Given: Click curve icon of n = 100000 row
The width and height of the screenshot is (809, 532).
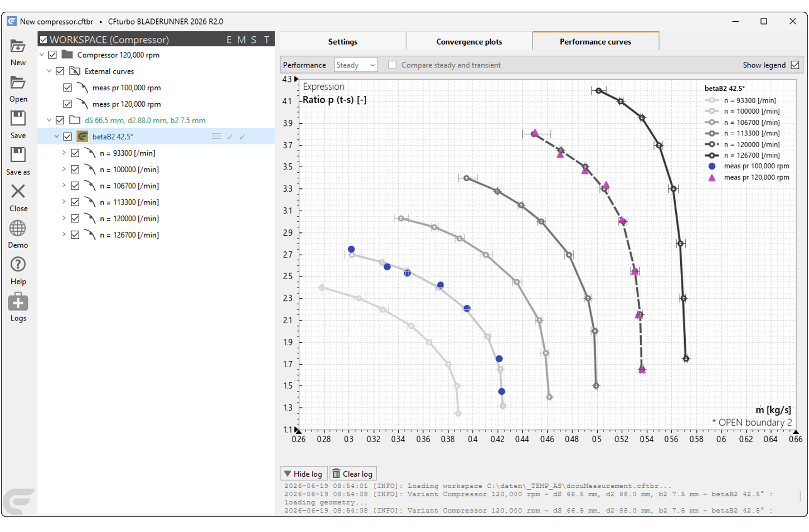Looking at the screenshot, I should click(x=90, y=169).
